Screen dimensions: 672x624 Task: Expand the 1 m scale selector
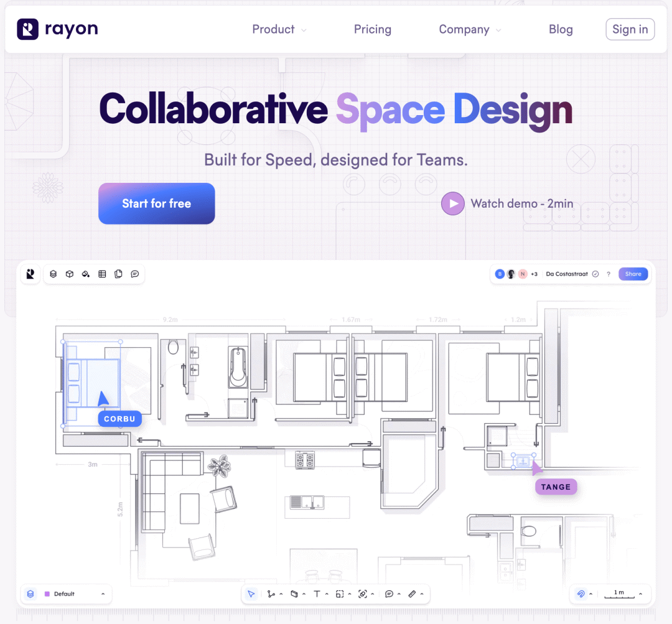click(640, 594)
